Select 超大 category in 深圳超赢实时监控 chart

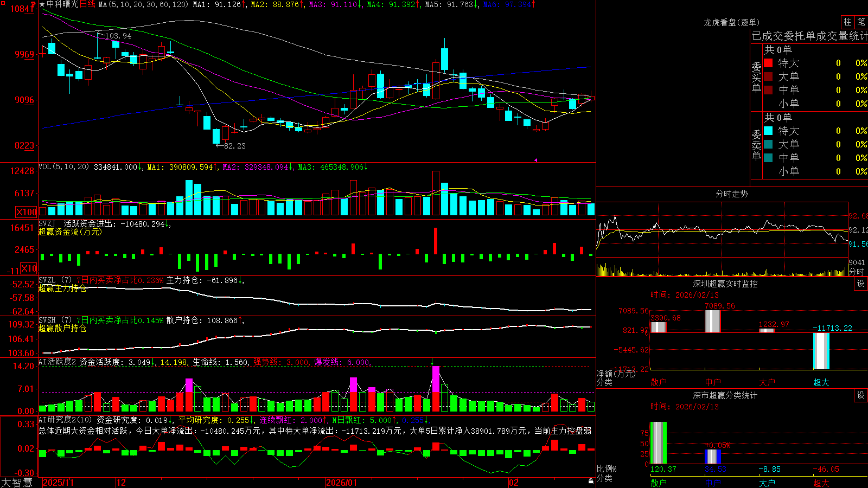click(x=821, y=382)
